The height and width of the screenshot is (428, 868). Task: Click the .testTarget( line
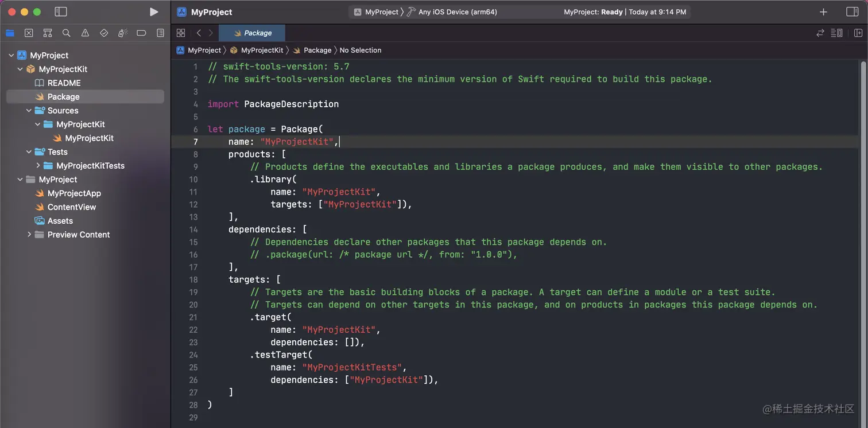point(281,355)
